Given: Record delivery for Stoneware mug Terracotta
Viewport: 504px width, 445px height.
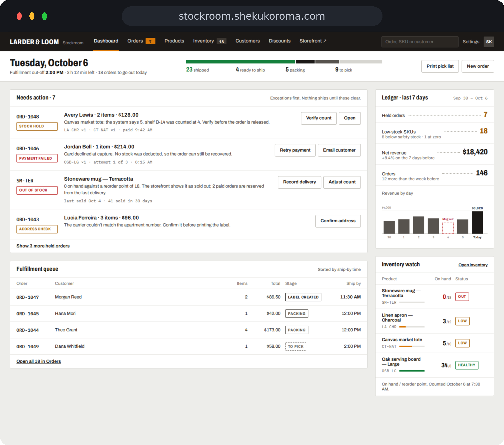Looking at the screenshot, I should pos(299,182).
